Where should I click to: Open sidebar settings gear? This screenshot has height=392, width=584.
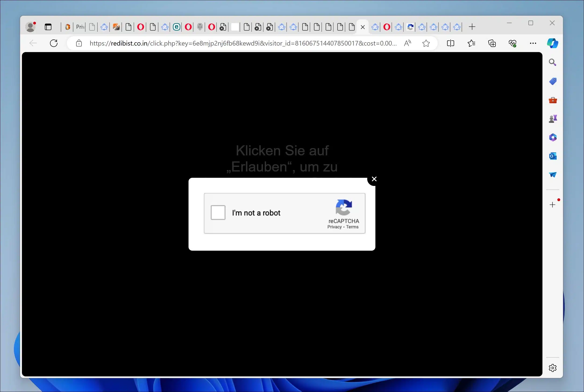552,368
